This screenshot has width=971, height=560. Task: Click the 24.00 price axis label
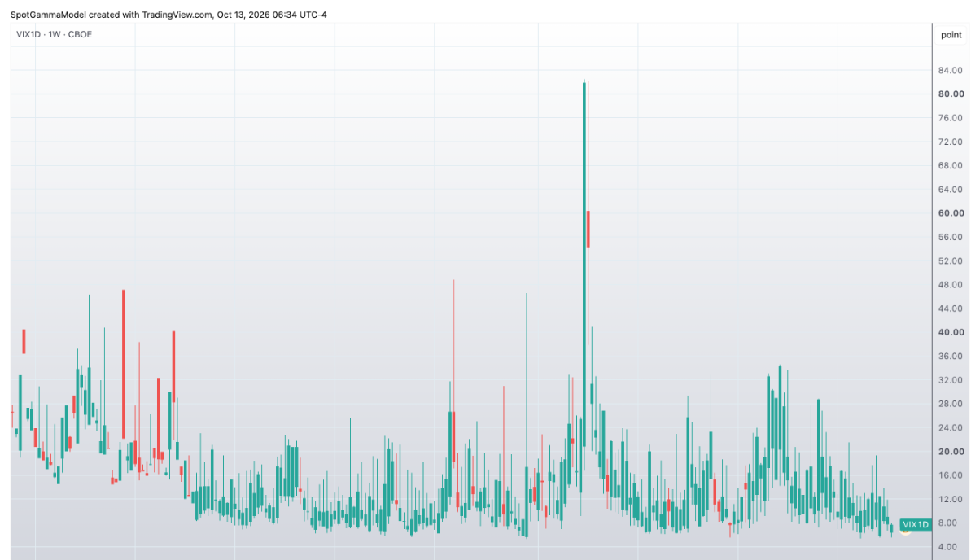click(x=951, y=428)
